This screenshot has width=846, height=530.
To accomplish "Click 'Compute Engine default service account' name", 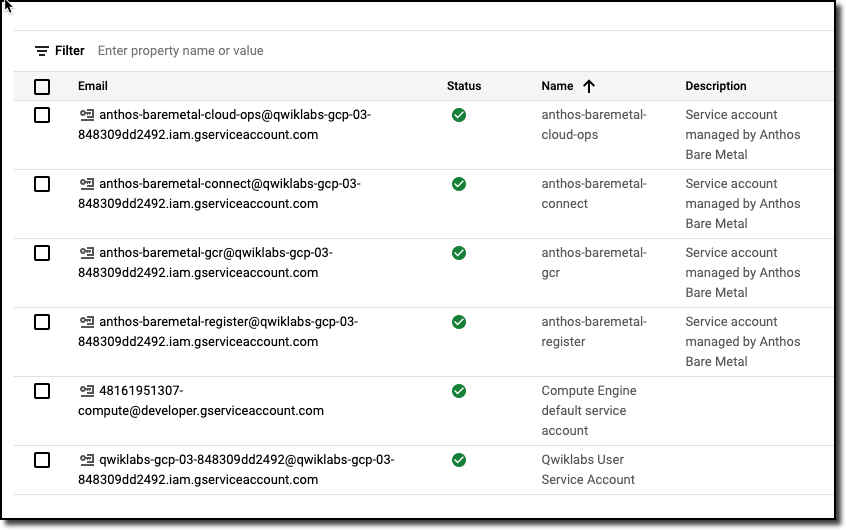I will pyautogui.click(x=589, y=411).
